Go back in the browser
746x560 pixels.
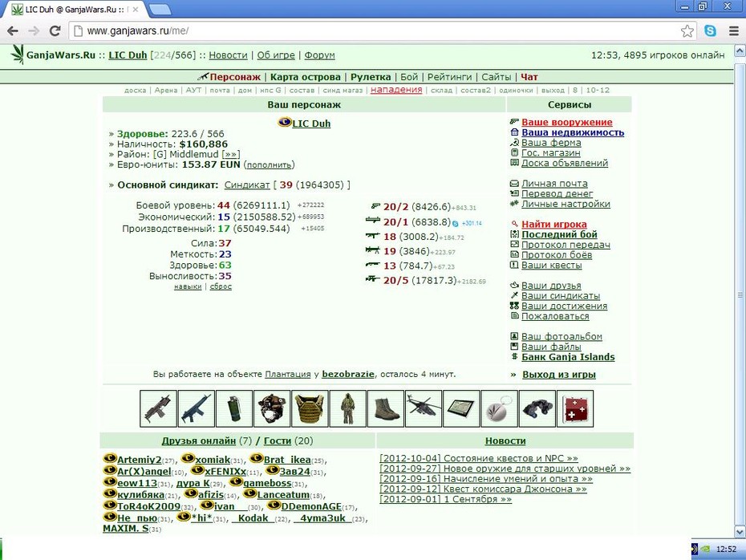(x=13, y=31)
